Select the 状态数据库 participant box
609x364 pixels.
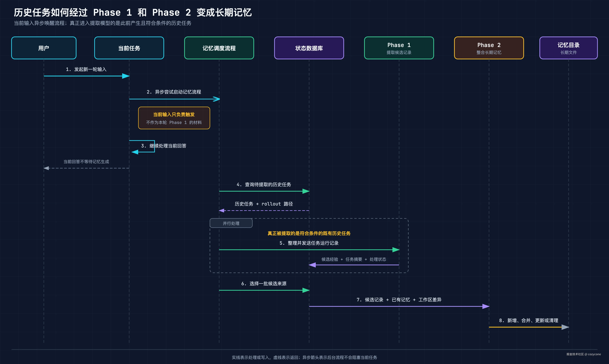tap(309, 48)
